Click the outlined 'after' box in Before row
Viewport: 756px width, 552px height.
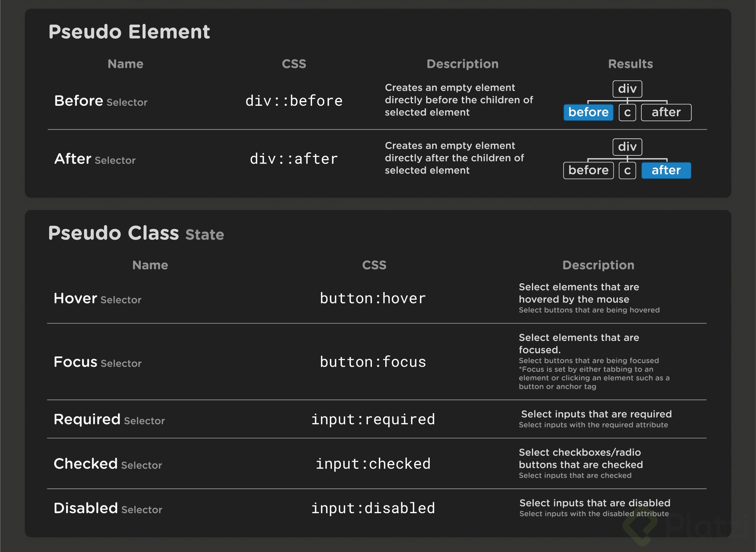click(666, 112)
